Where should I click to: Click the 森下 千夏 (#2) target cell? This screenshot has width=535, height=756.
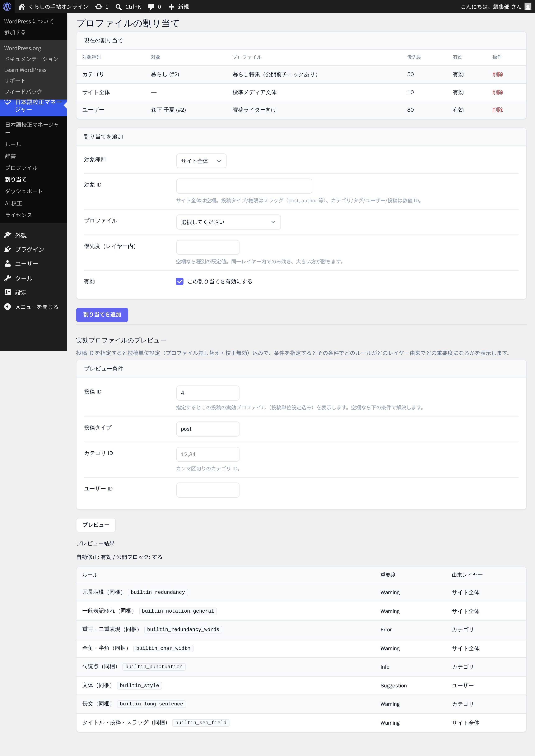coord(169,110)
